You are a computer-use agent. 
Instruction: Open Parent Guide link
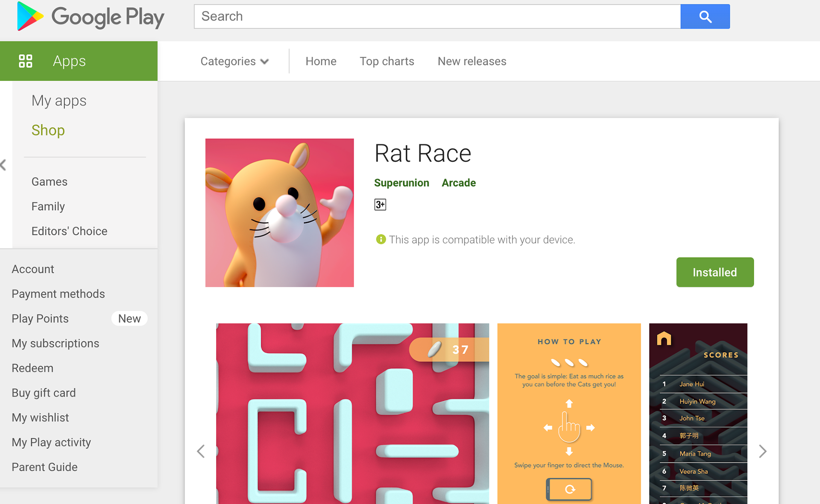point(44,467)
